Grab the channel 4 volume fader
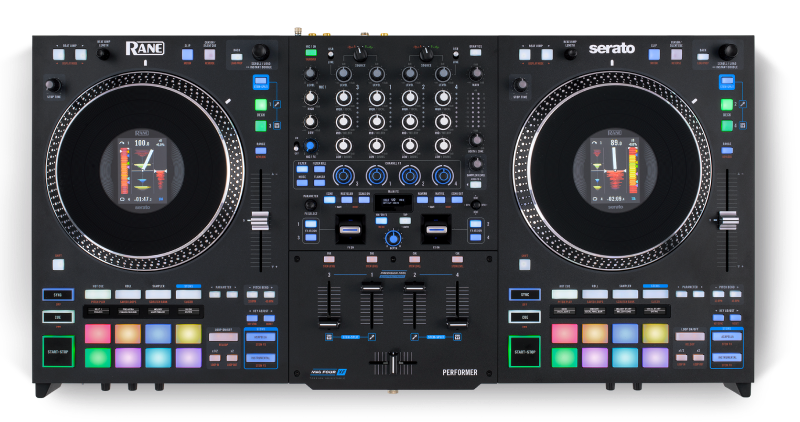Image resolution: width=800 pixels, height=422 pixels. [457, 322]
